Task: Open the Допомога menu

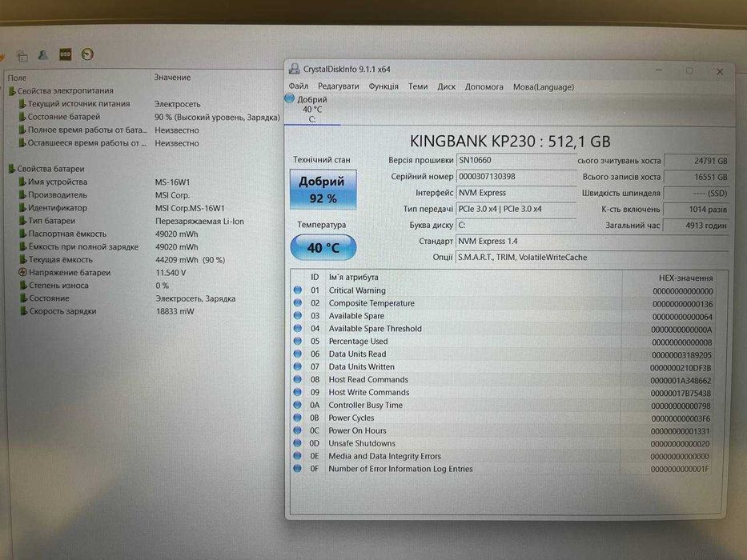Action: coord(484,86)
